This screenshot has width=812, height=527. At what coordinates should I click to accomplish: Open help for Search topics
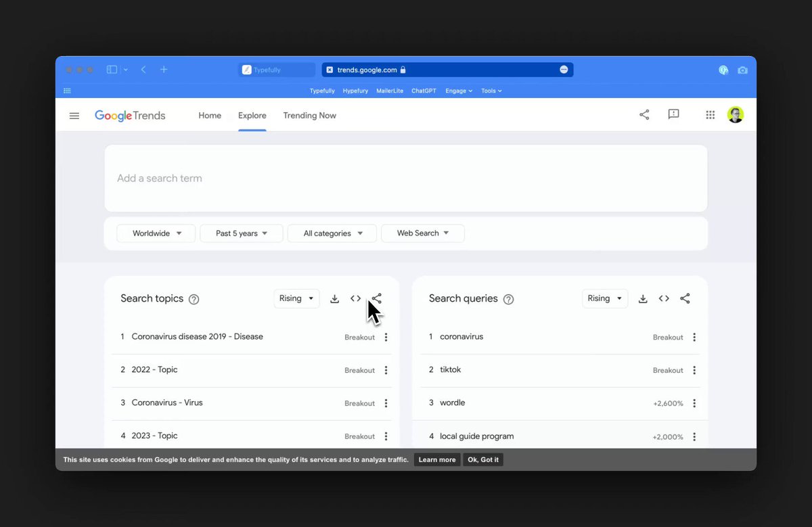(194, 299)
